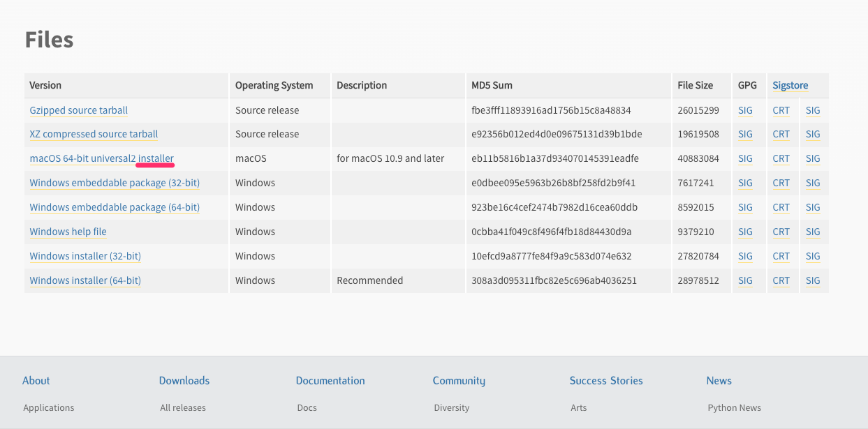The height and width of the screenshot is (429, 868).
Task: Open the Windows help file link
Action: pyautogui.click(x=68, y=232)
